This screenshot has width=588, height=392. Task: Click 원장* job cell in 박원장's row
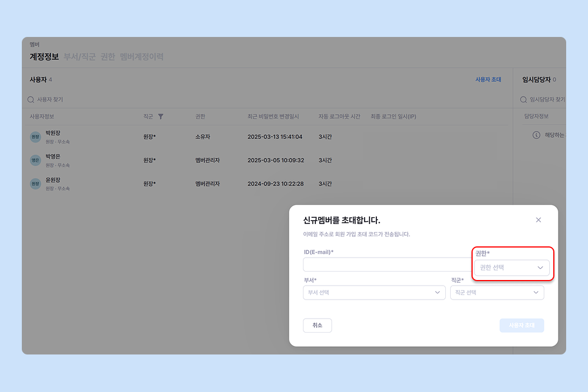[150, 137]
